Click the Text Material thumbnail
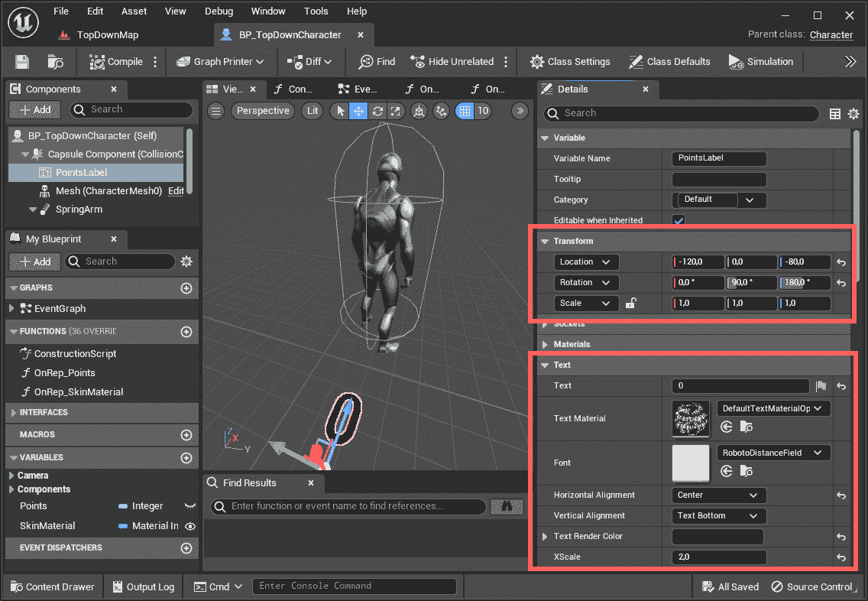The image size is (868, 601). pyautogui.click(x=691, y=419)
